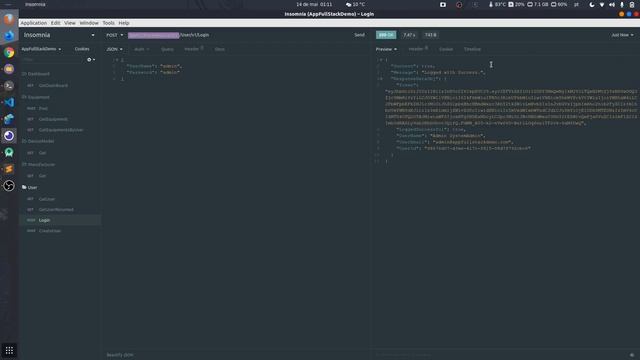Select the CreateUser request
Screen dimensions: 640x360
point(60,231)
